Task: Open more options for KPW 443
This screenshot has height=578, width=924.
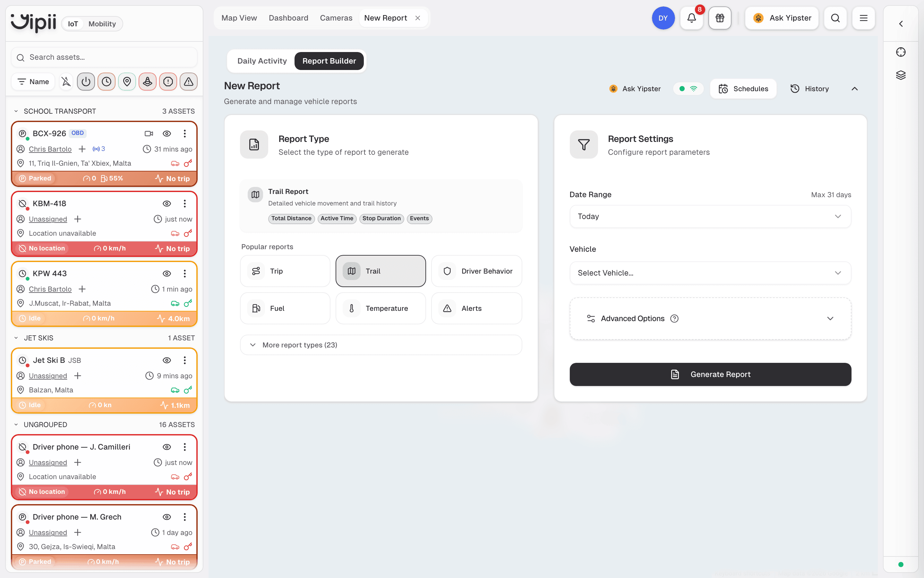Action: point(185,273)
